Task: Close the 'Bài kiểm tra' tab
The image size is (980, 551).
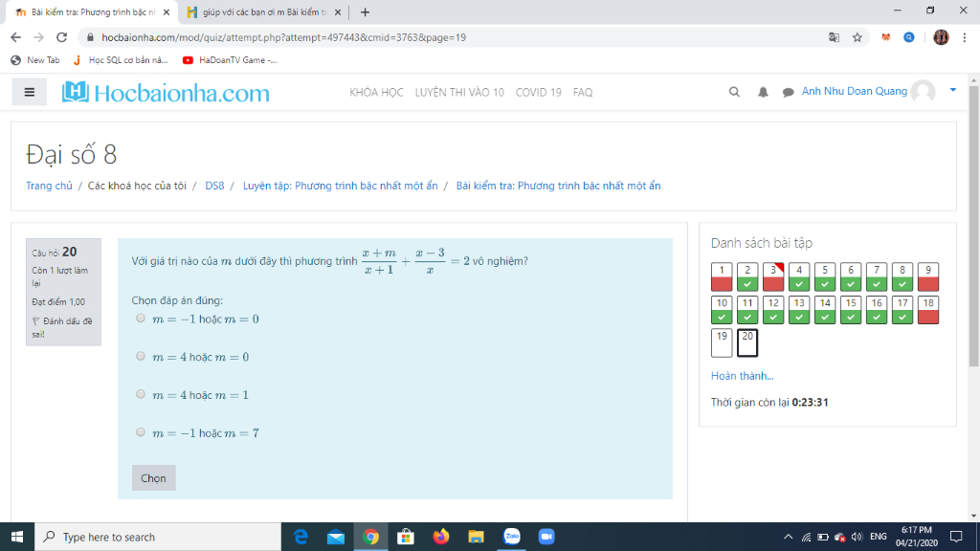Action: click(167, 11)
